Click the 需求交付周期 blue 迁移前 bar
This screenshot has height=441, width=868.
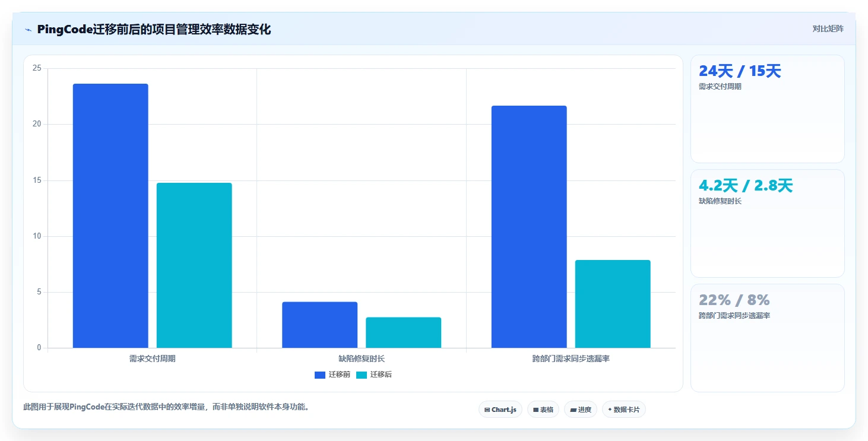(x=110, y=215)
